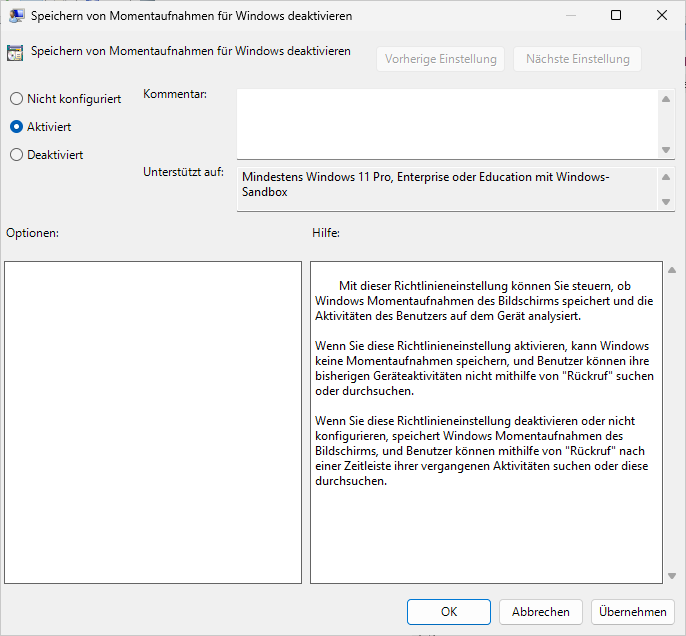686x636 pixels.
Task: Focus the Kommentar text box
Action: click(447, 123)
